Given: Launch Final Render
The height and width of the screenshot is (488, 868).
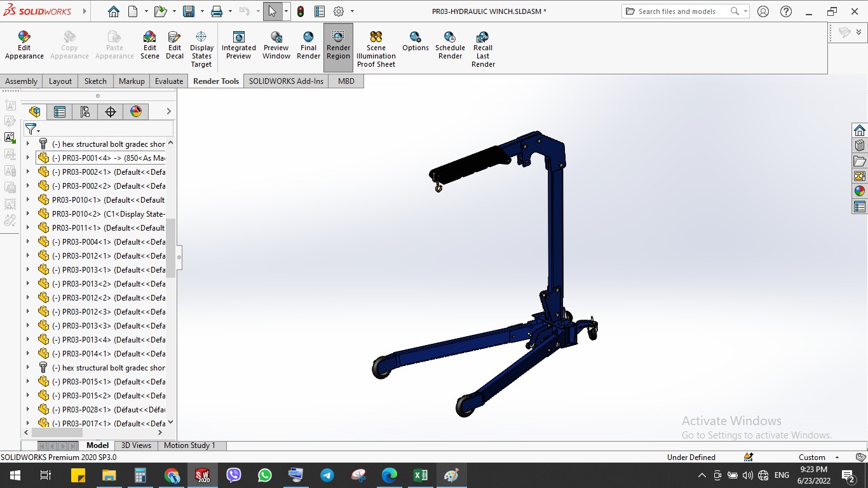Looking at the screenshot, I should pos(308,46).
